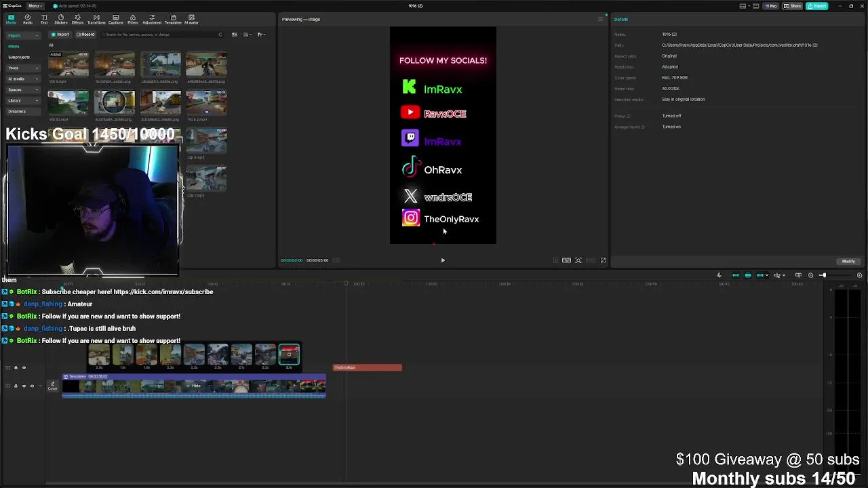868x488 pixels.
Task: Click the search media input field
Action: click(160, 35)
